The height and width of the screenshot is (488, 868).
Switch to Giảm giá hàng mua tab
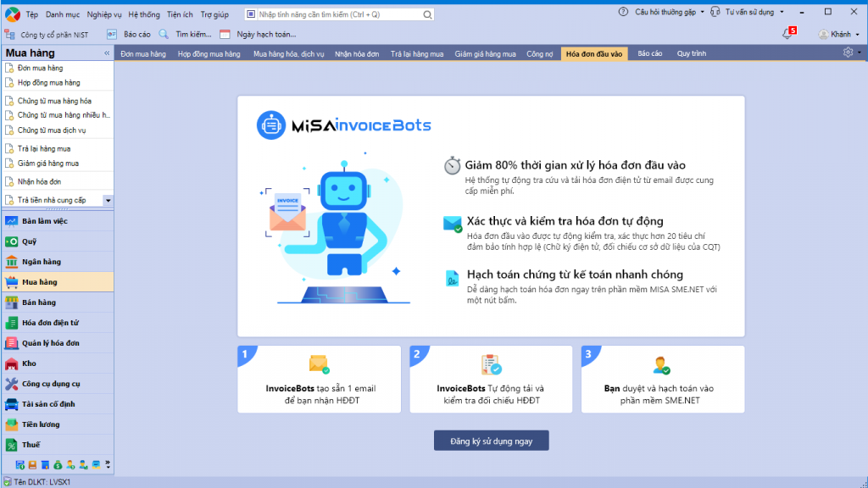pyautogui.click(x=486, y=53)
